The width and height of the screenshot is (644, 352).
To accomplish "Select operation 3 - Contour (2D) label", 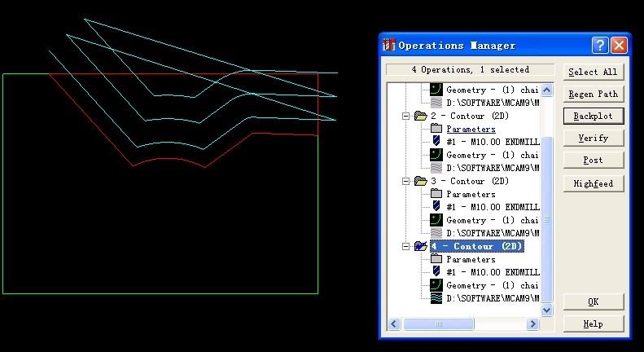I will (470, 181).
